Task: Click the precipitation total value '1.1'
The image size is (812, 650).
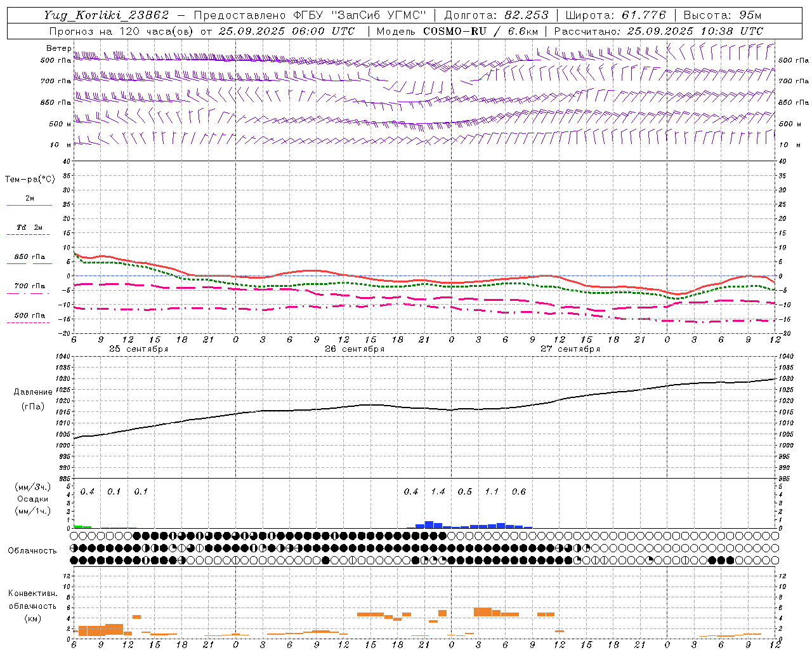Action: pyautogui.click(x=492, y=491)
